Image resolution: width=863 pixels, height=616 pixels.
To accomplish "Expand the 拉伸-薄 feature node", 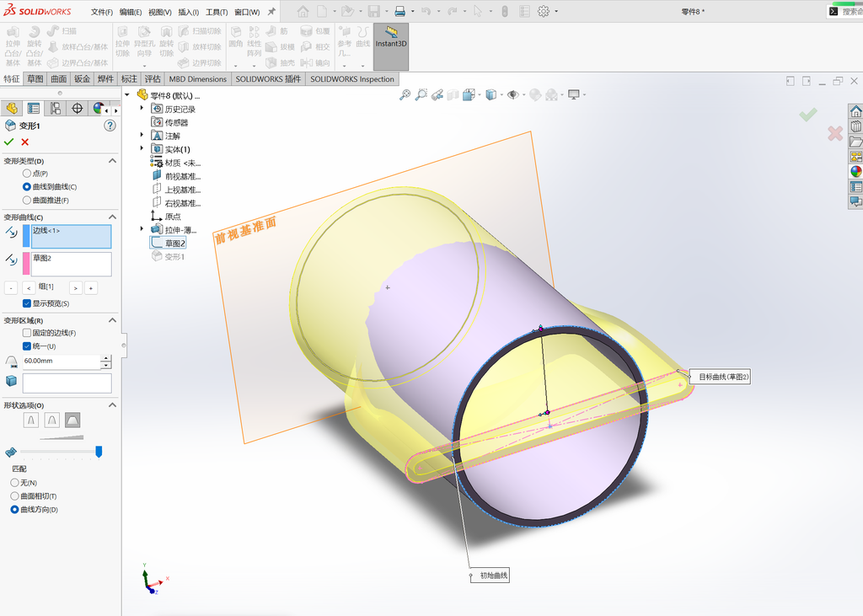I will [142, 229].
